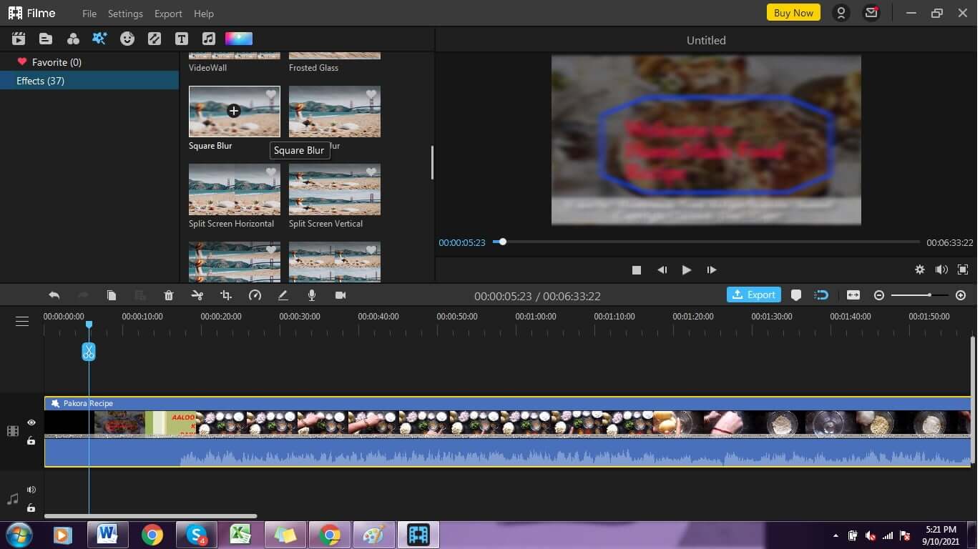
Task: Select the Pakora Recipe clip
Action: point(507,432)
